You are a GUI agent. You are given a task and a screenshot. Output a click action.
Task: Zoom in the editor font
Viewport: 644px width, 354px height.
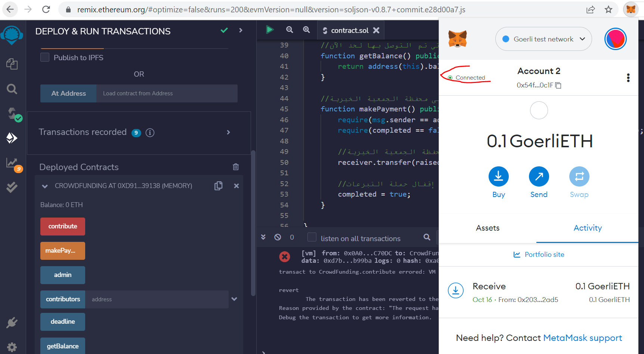click(x=306, y=30)
